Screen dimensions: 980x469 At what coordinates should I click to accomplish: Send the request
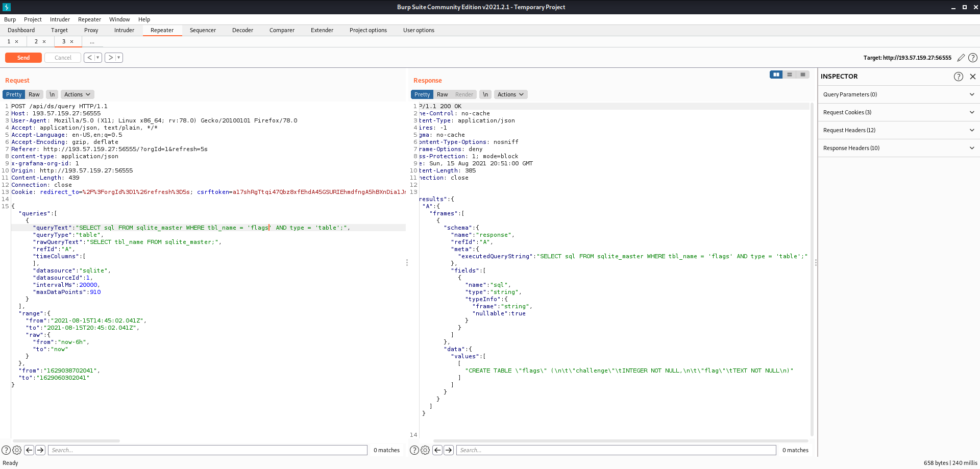(23, 58)
